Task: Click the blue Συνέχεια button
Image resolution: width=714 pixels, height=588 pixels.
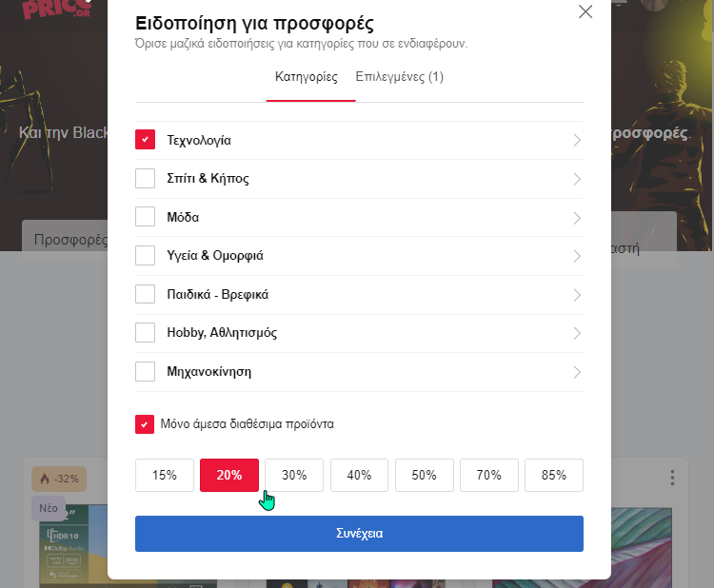Action: 359,534
